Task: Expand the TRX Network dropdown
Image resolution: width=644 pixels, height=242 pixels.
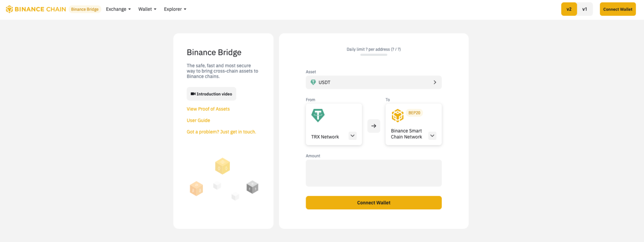Action: pos(353,136)
